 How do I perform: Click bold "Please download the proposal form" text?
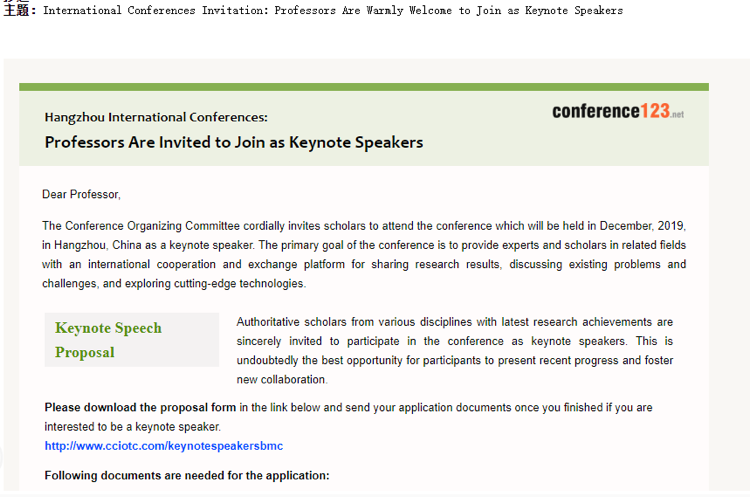click(x=140, y=407)
